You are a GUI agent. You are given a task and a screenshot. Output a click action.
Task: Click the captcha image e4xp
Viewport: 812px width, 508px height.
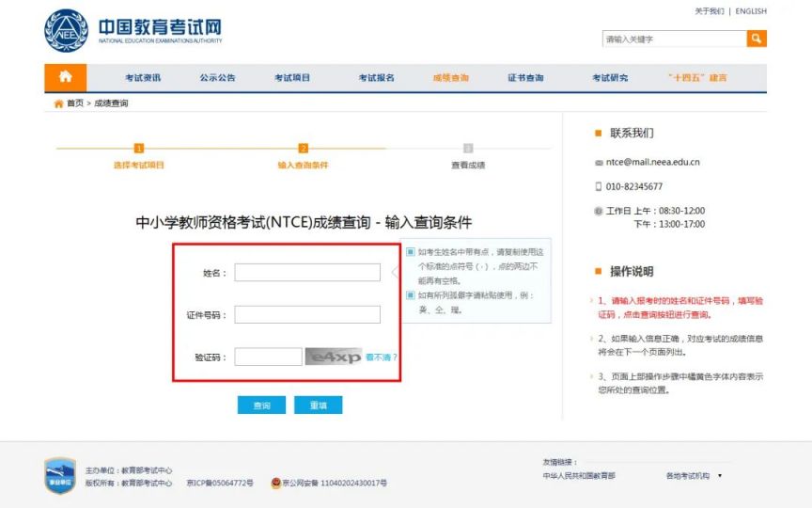click(x=334, y=357)
